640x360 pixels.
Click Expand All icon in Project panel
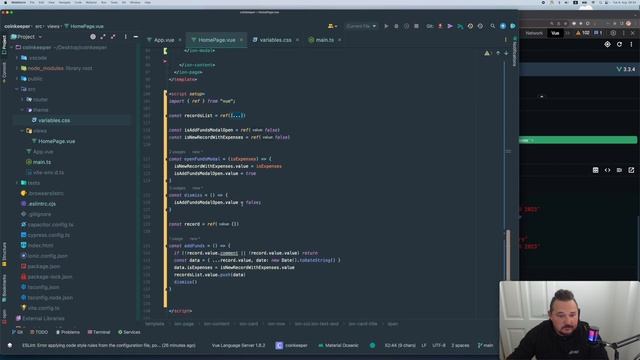pos(103,37)
